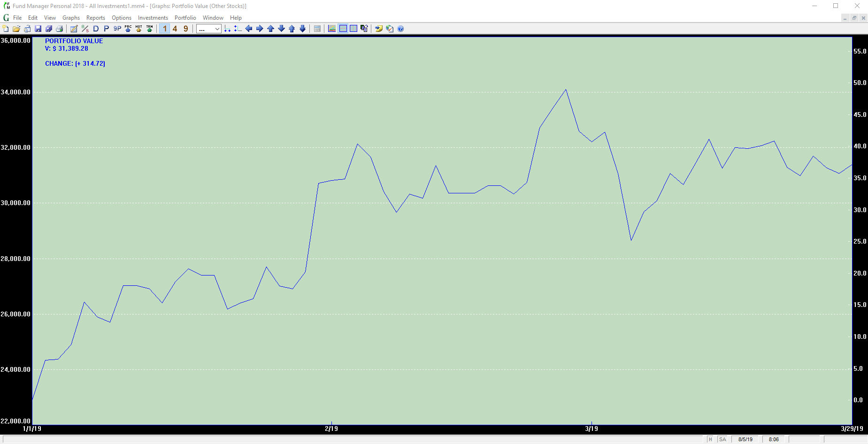868x444 pixels.
Task: Save all using the stacked floppy disks icon
Action: (x=49, y=29)
